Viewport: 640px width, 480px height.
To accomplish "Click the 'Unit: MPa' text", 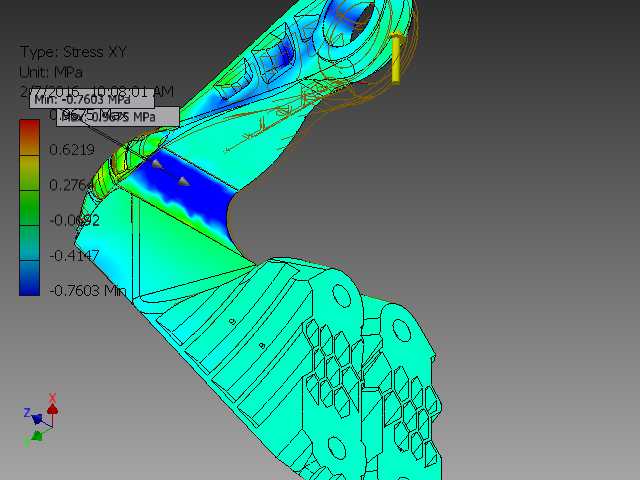I will pyautogui.click(x=51, y=72).
